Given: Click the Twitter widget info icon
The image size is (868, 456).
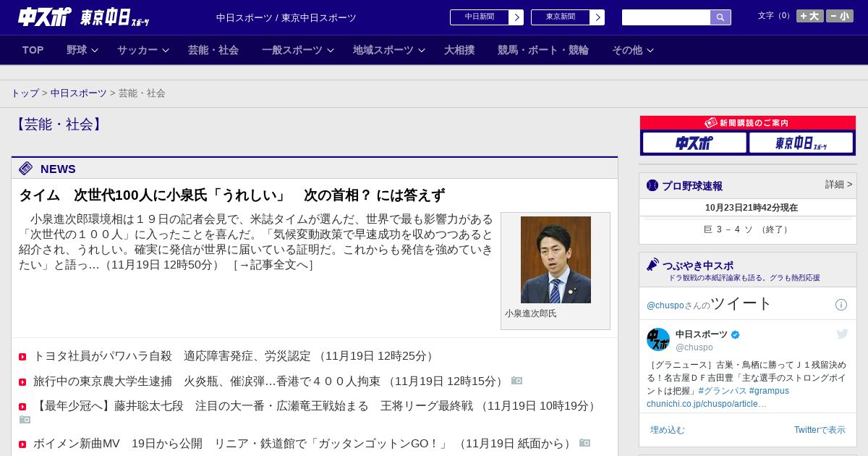Looking at the screenshot, I should pos(841,305).
